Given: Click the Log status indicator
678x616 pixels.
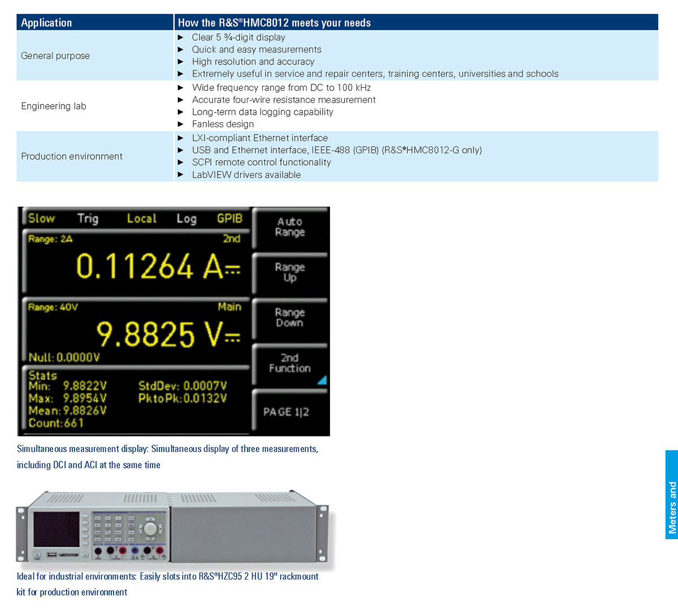Looking at the screenshot, I should pos(186,219).
